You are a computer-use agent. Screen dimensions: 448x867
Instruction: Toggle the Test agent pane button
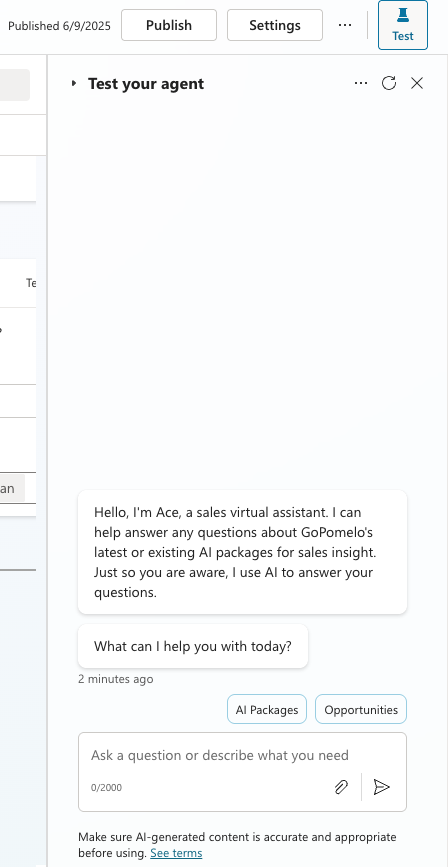[x=403, y=25]
